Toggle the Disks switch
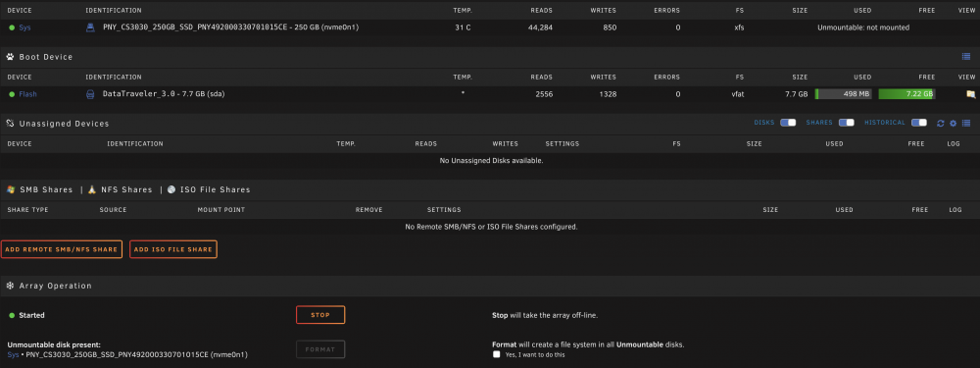The height and width of the screenshot is (368, 980). tap(788, 123)
